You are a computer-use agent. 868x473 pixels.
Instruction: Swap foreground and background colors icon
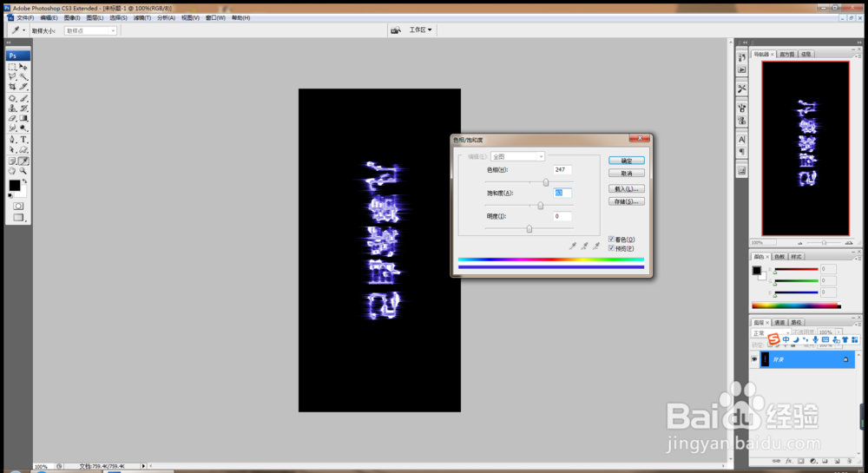25,181
